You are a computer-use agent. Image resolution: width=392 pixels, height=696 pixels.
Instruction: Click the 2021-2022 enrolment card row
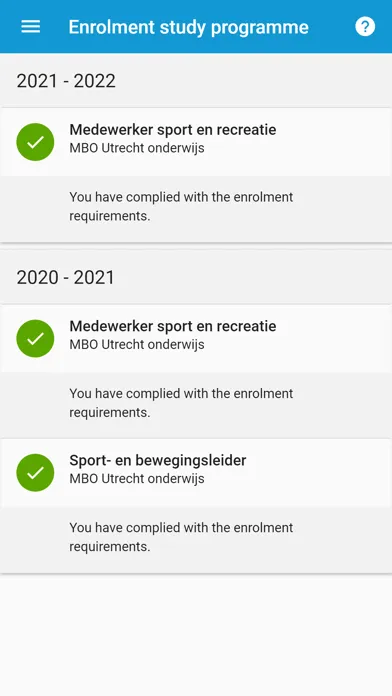196,142
